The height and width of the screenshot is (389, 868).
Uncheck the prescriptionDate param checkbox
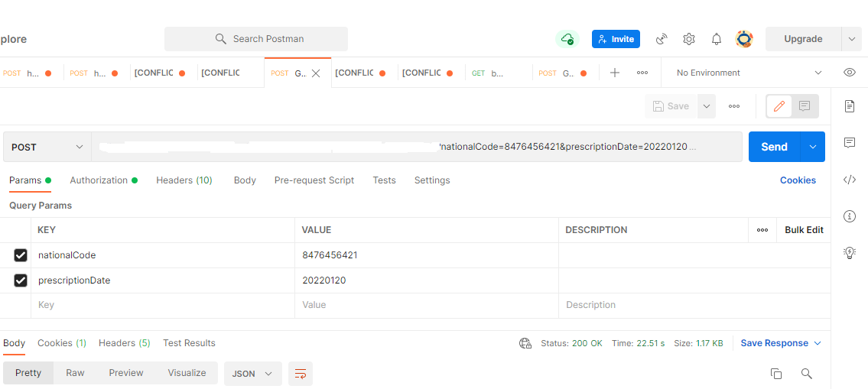pyautogui.click(x=21, y=280)
